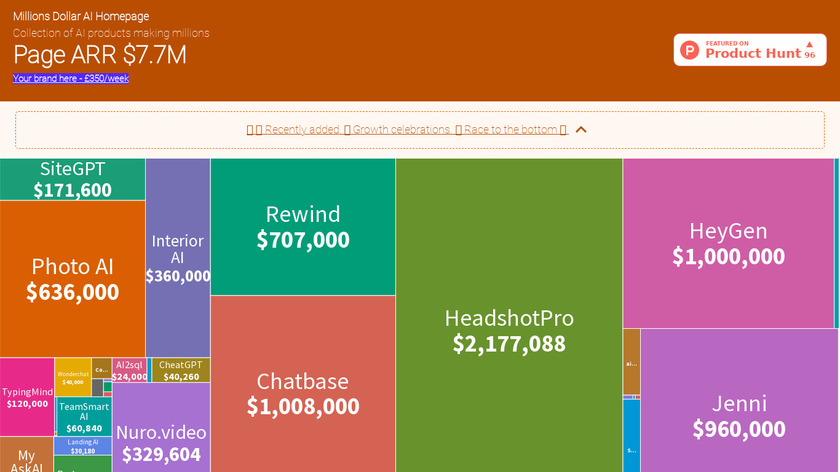Open the AI2sql $24,000 tile

(129, 370)
